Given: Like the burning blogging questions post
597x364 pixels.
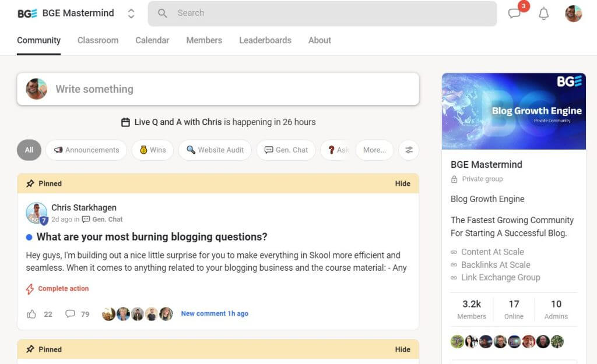Looking at the screenshot, I should [x=31, y=314].
